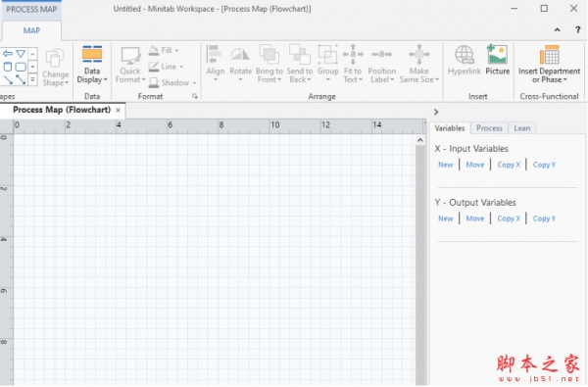The width and height of the screenshot is (588, 387).
Task: Click New under X - Input Variables
Action: [446, 165]
